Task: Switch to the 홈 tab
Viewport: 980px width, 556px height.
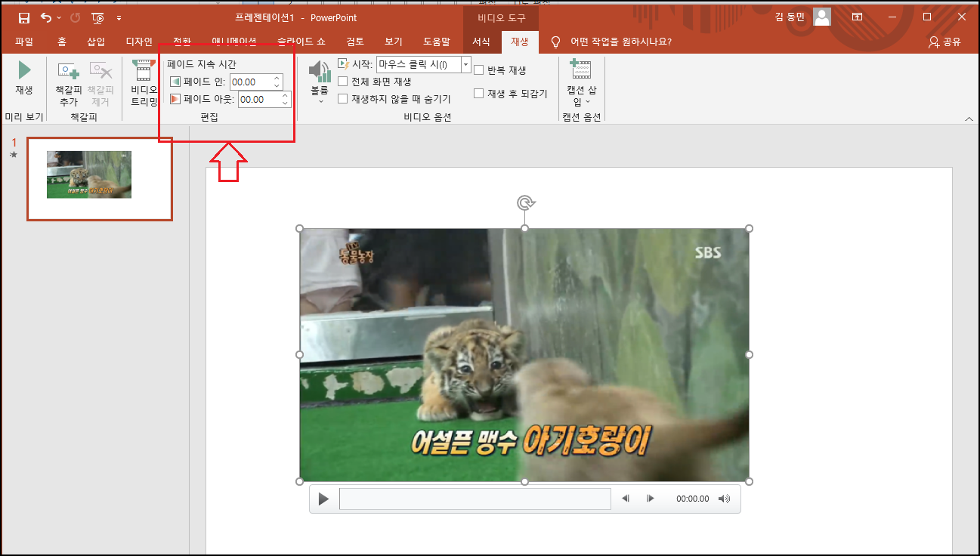Action: [x=62, y=42]
